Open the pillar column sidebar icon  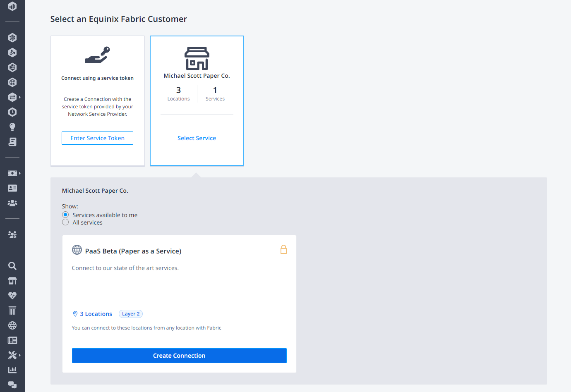(12, 311)
